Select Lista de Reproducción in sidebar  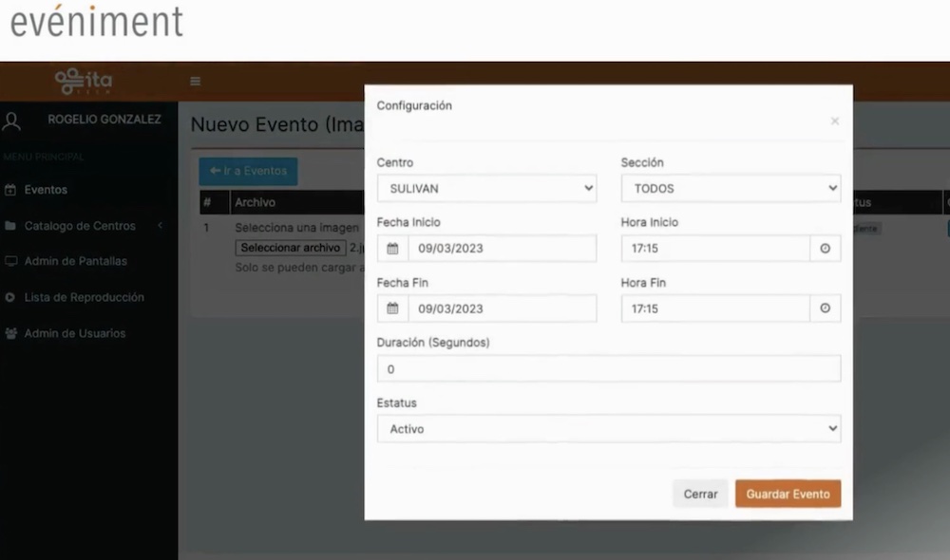[x=84, y=297]
